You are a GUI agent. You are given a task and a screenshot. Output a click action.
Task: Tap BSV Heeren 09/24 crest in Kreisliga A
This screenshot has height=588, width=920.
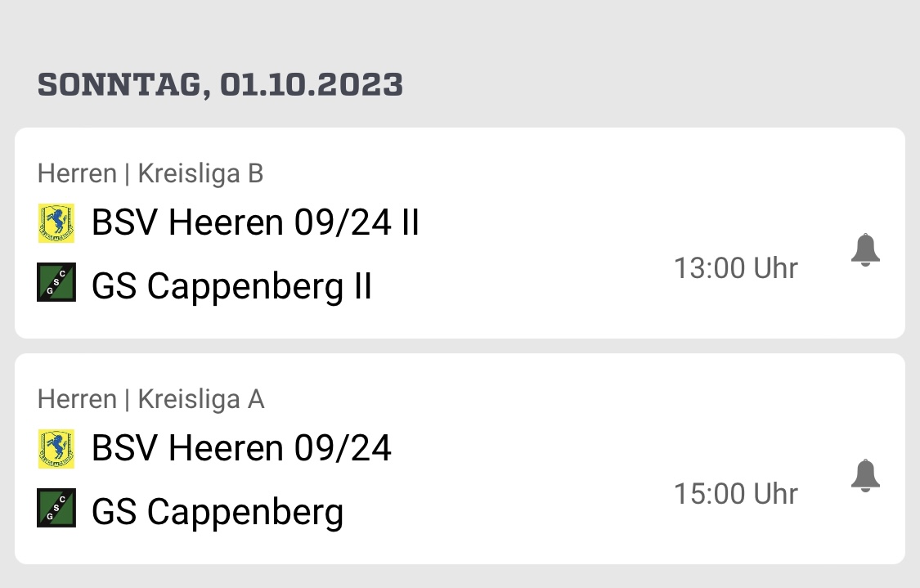click(56, 449)
